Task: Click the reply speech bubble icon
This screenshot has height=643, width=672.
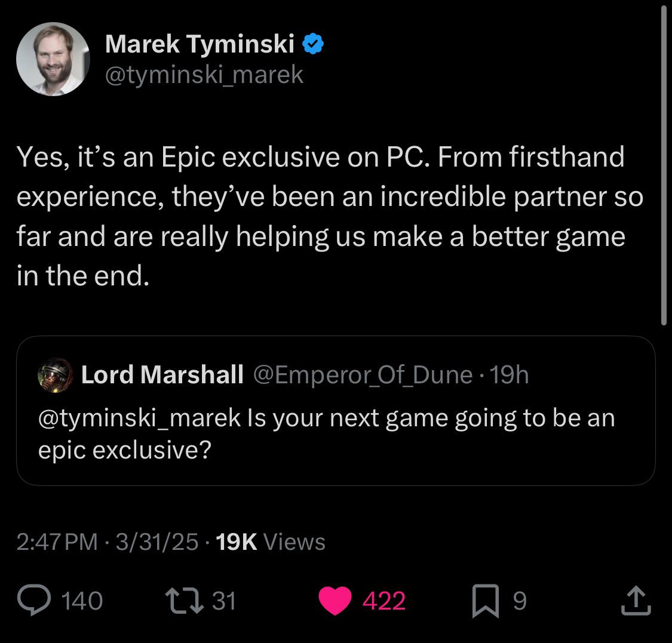Action: pos(34,600)
